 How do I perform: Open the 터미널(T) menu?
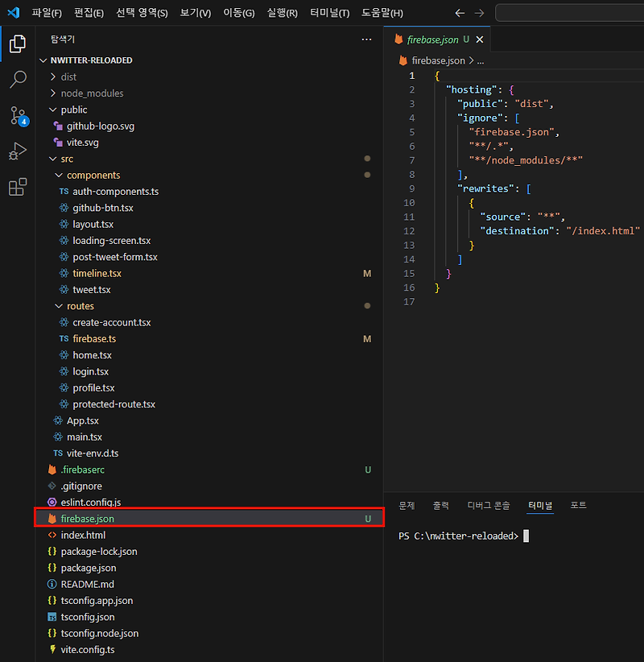pos(329,13)
